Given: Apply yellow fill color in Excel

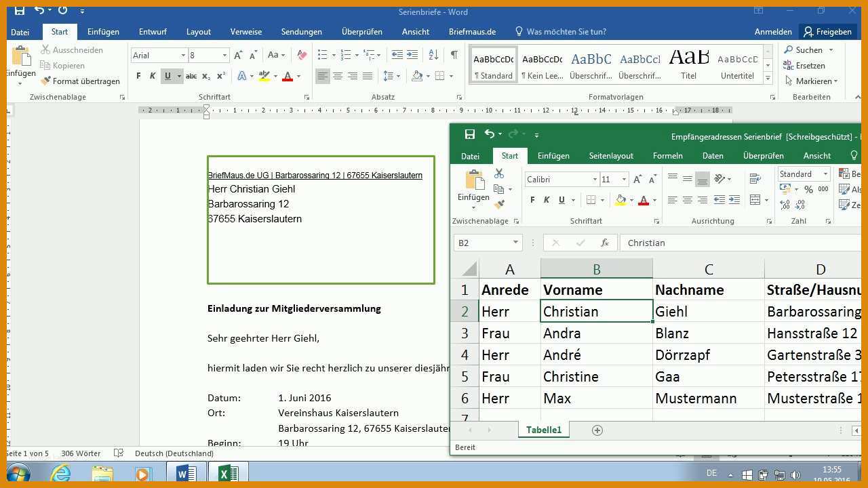Looking at the screenshot, I should (x=620, y=200).
